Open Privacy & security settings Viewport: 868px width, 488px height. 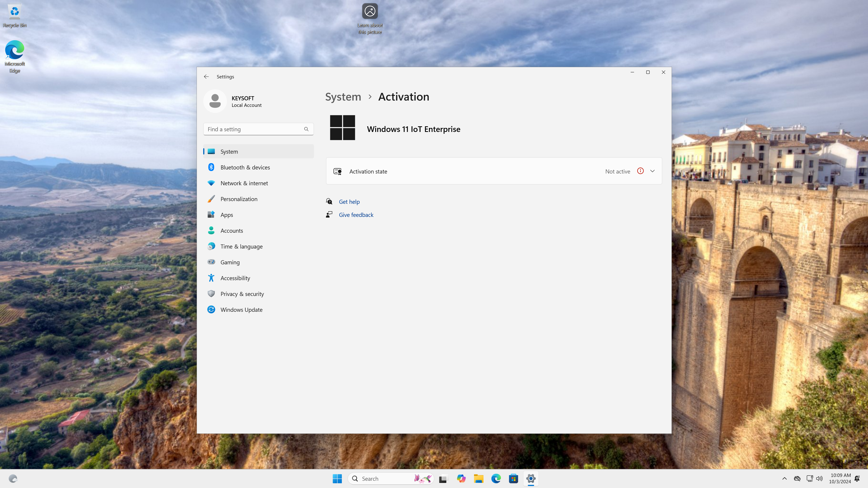click(x=258, y=294)
